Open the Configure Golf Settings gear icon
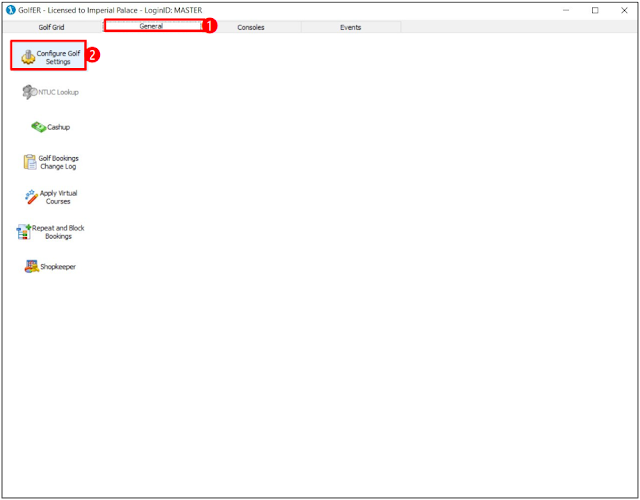 point(28,58)
